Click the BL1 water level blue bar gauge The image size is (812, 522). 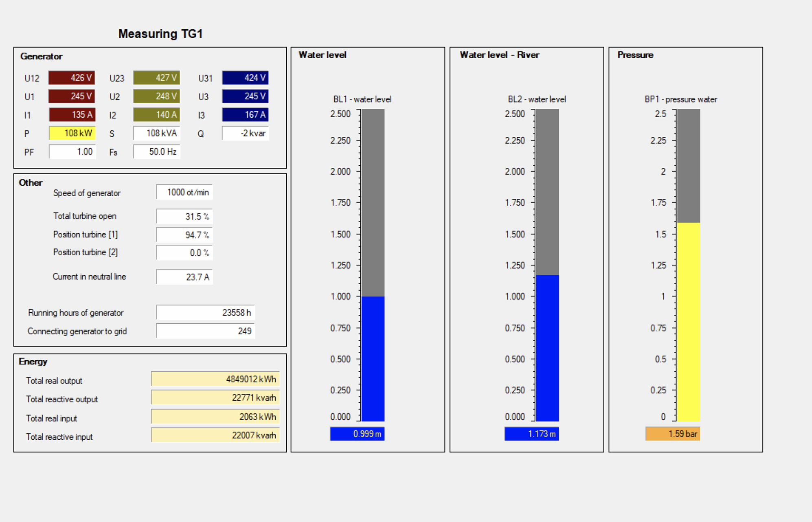pos(373,265)
